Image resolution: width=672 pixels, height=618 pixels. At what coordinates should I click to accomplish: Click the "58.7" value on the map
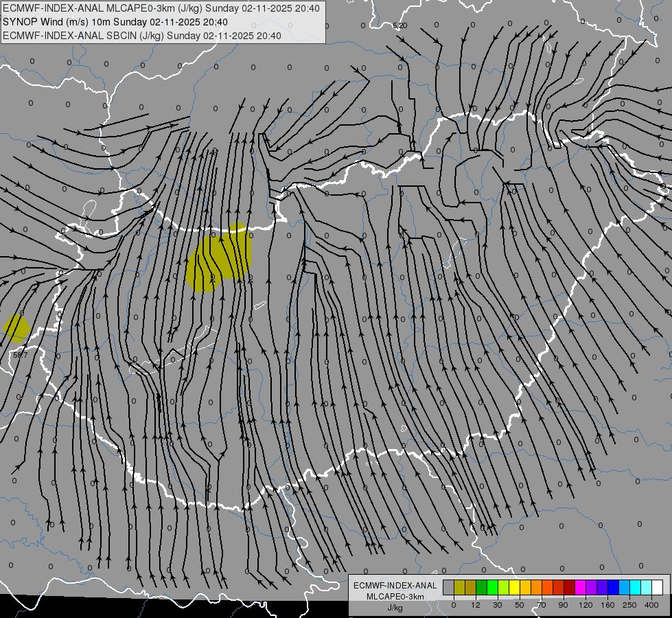[20, 355]
